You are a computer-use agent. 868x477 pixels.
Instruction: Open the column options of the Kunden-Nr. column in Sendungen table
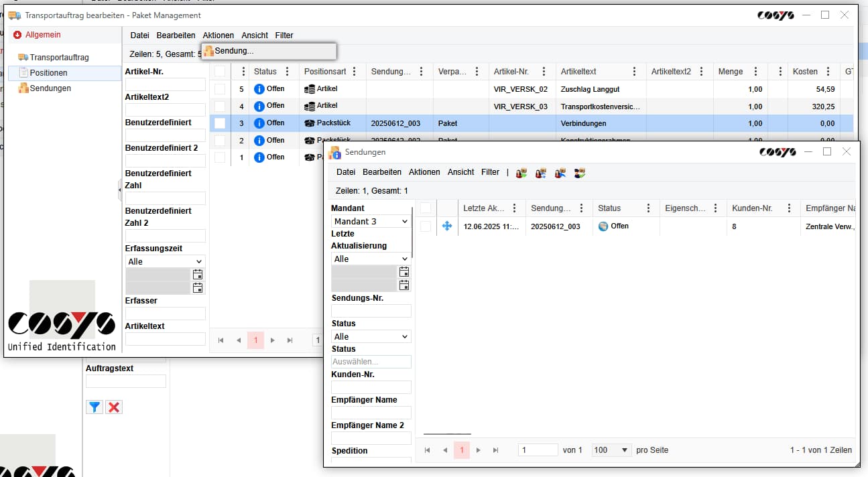[x=790, y=208]
